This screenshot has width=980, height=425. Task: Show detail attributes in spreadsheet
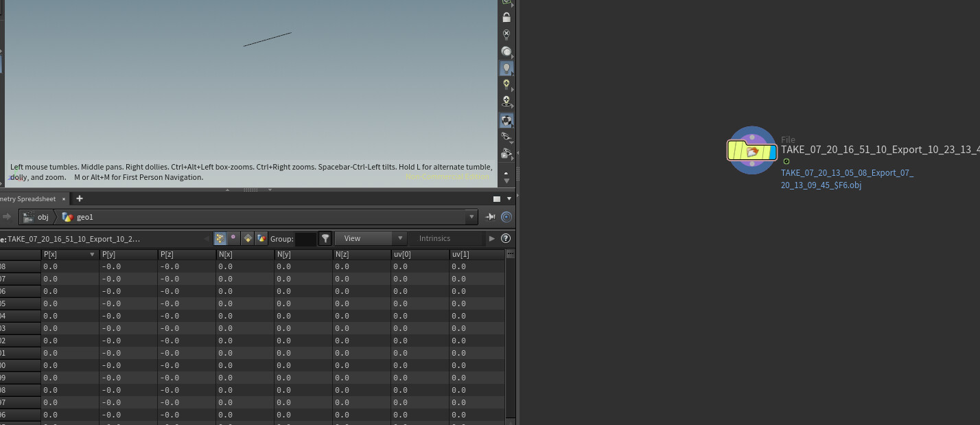pos(261,238)
